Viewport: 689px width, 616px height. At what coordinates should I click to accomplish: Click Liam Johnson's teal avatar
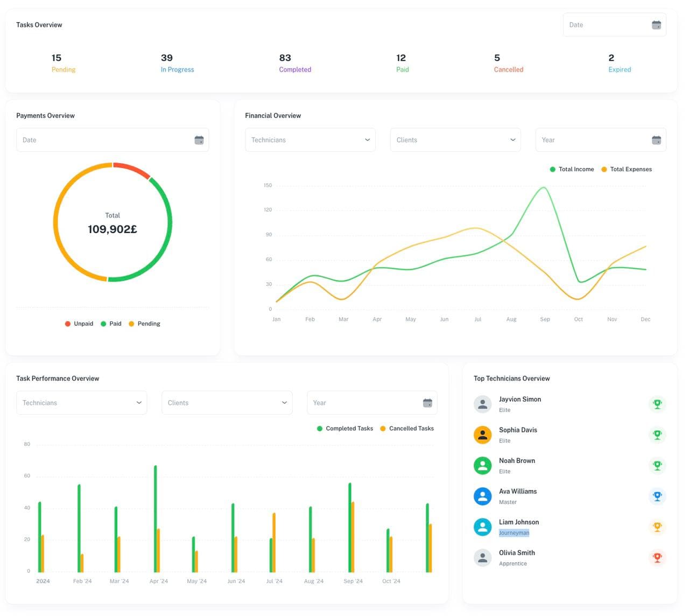482,527
